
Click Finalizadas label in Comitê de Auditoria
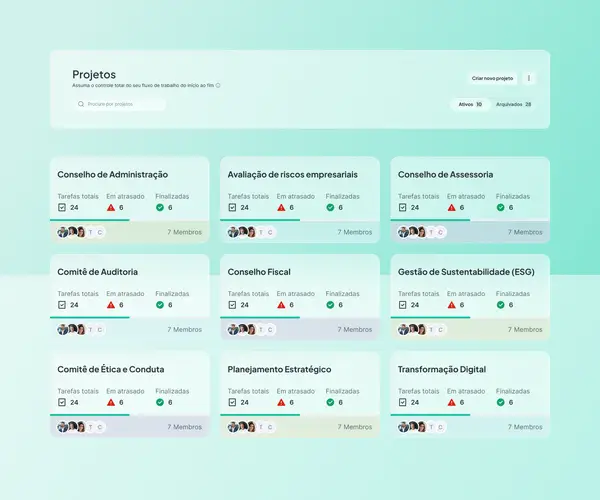coord(172,294)
